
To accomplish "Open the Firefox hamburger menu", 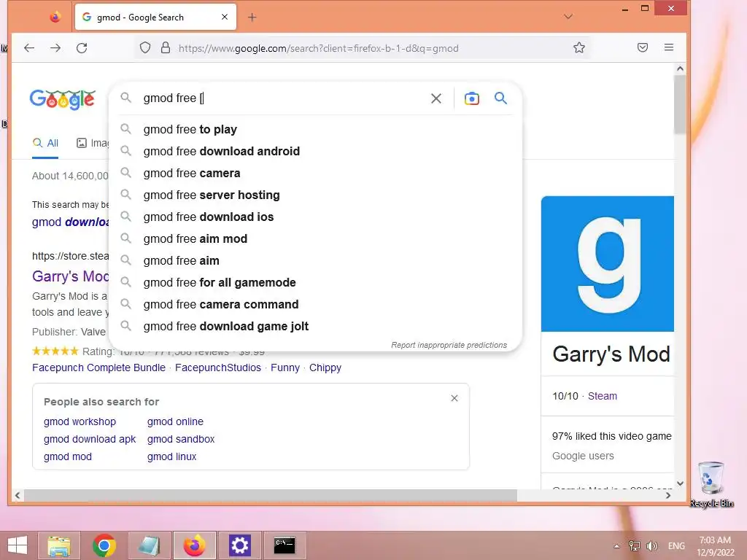I will pyautogui.click(x=669, y=47).
